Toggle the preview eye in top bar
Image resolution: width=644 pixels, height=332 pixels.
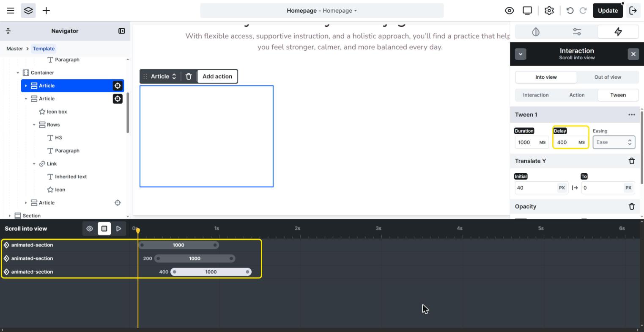pyautogui.click(x=510, y=11)
